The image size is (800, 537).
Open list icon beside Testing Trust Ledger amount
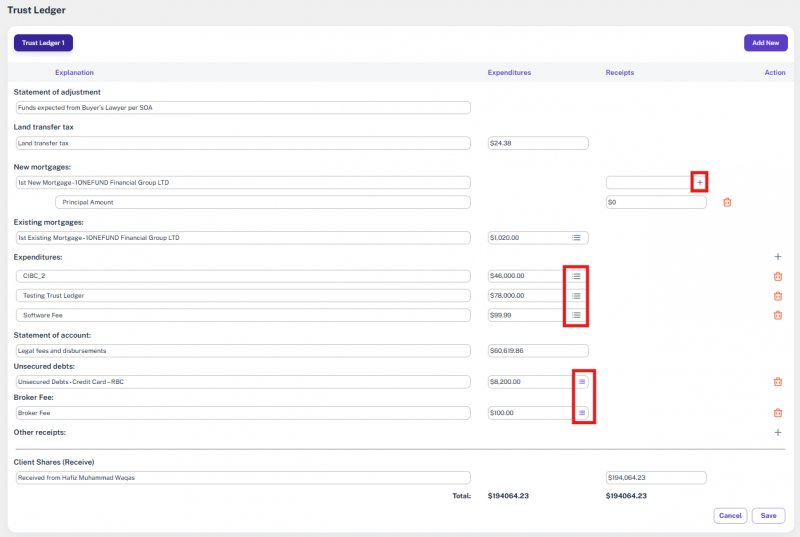pos(576,296)
